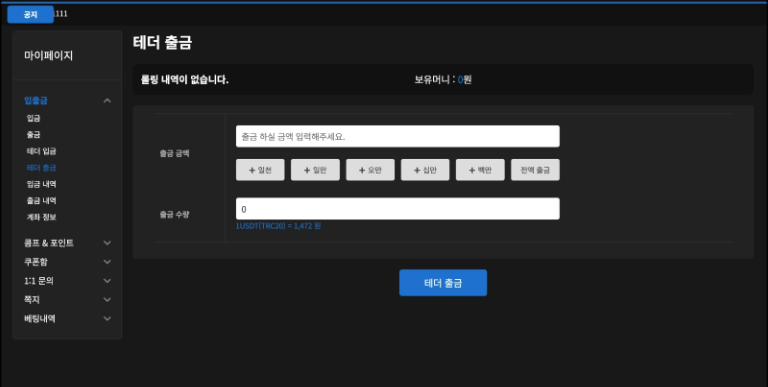Screen dimensions: 768x387
Task: Expand the 쪽지 menu chevron
Action: [x=107, y=300]
